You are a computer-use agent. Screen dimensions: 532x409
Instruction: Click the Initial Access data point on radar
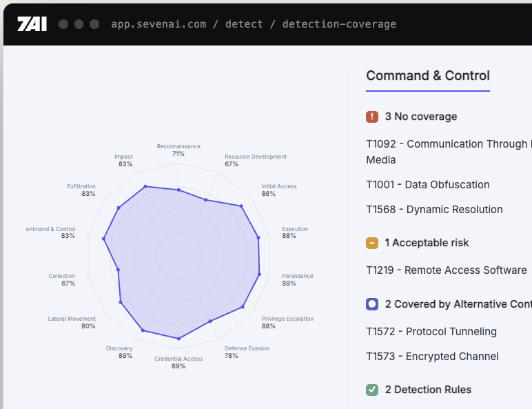241,206
